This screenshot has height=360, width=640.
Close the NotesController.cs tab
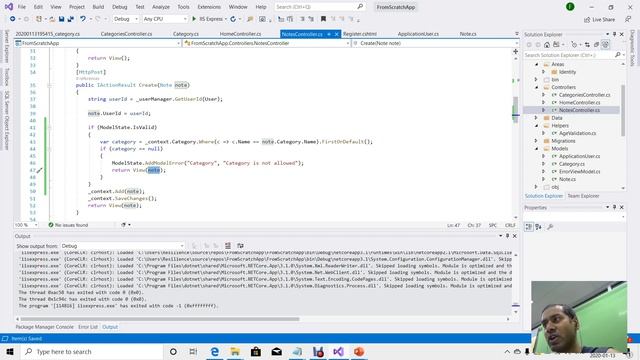pyautogui.click(x=336, y=34)
